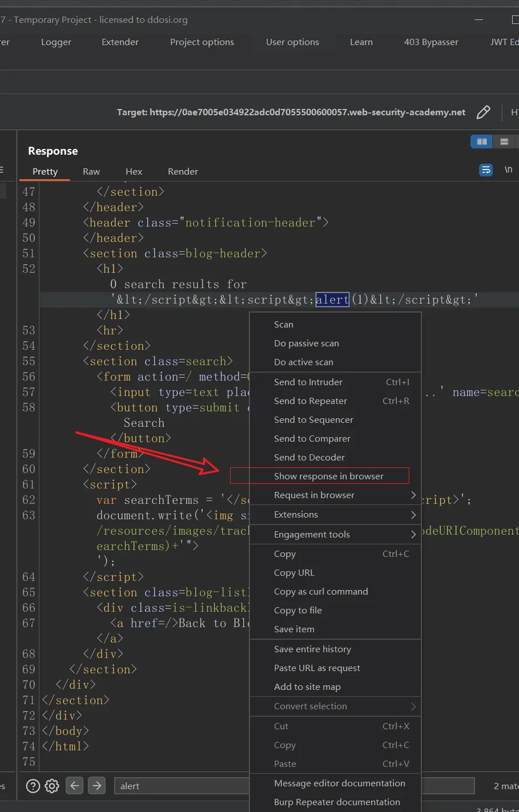The width and height of the screenshot is (519, 812).
Task: Select Copy URL menu entry
Action: [336, 572]
